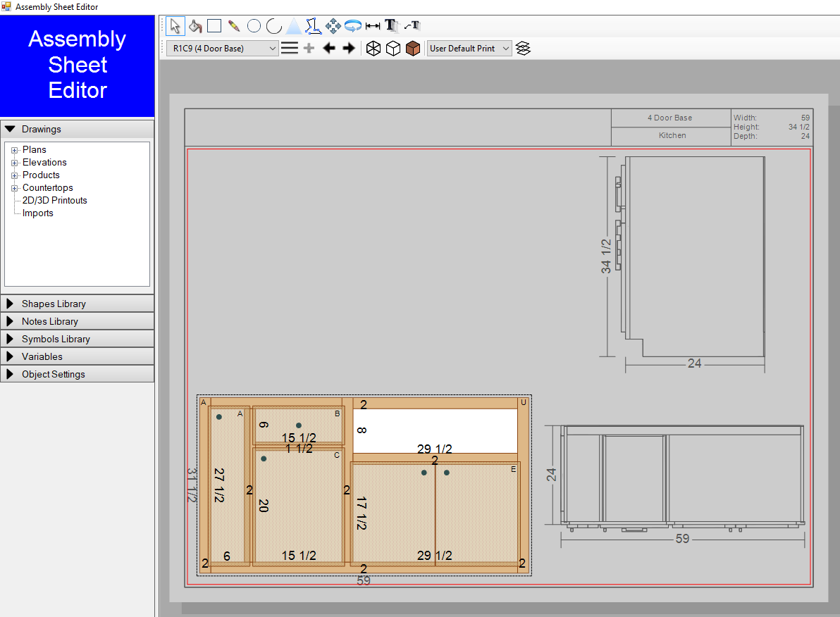Viewport: 840px width, 617px height.
Task: Go to the next cabinet arrow
Action: (348, 49)
